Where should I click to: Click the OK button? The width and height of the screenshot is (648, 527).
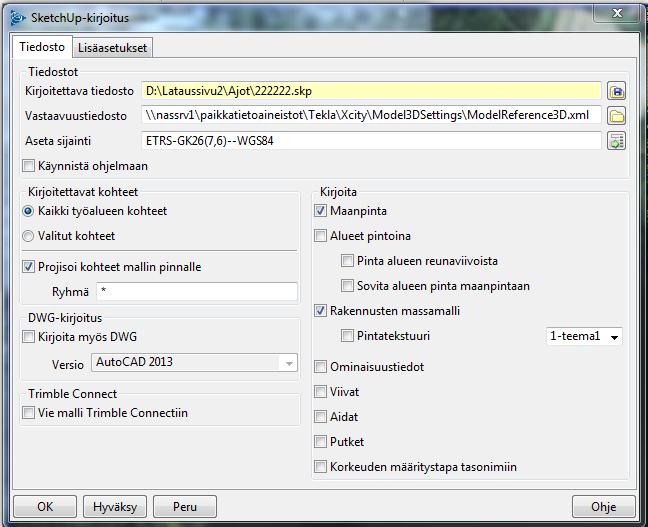[45, 507]
